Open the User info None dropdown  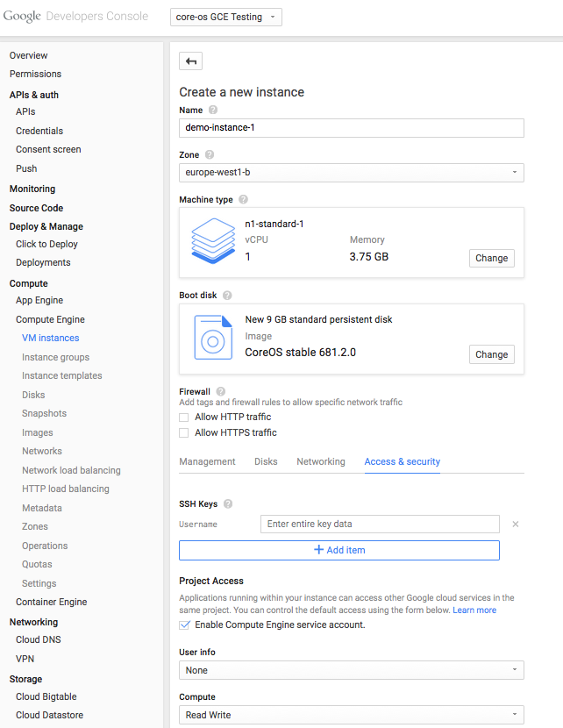[352, 670]
